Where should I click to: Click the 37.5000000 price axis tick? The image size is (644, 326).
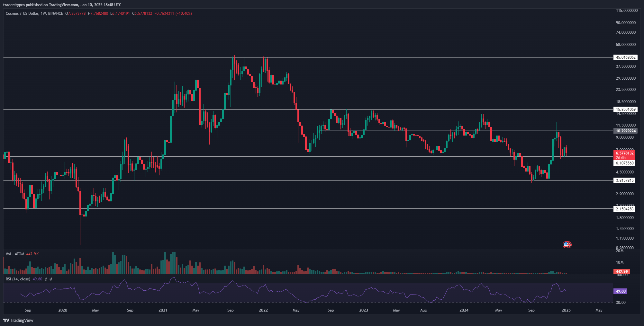[x=626, y=66]
